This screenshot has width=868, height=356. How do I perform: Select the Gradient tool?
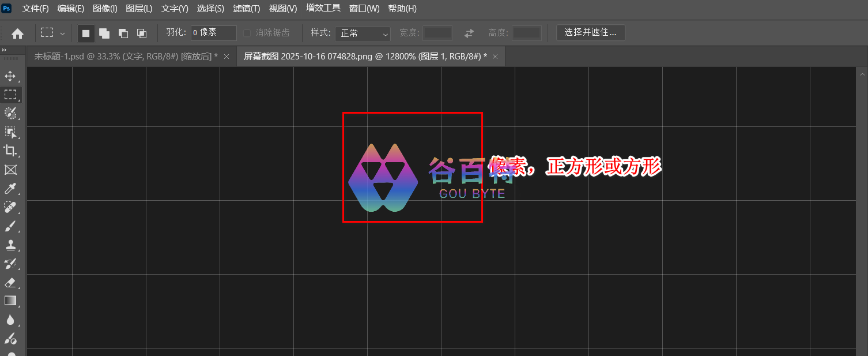[x=10, y=301]
